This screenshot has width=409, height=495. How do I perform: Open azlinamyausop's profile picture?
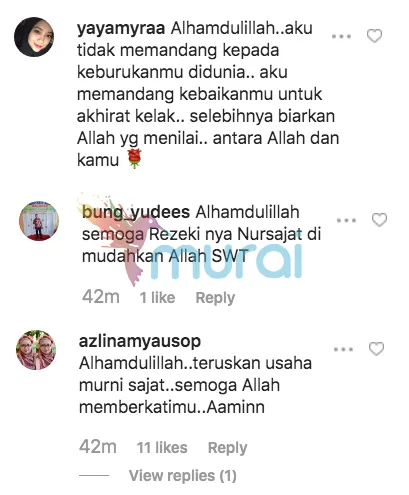[36, 350]
